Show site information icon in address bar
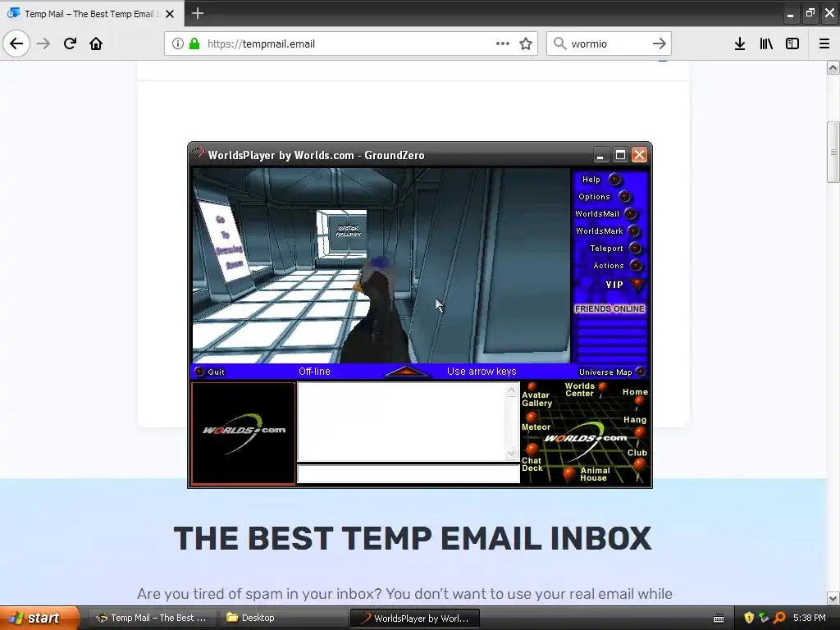Screen dimensions: 840x630 [x=178, y=43]
